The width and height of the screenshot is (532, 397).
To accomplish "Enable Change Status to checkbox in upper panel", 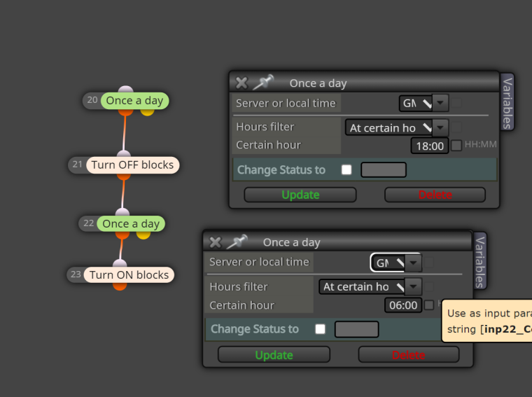I will (x=346, y=169).
